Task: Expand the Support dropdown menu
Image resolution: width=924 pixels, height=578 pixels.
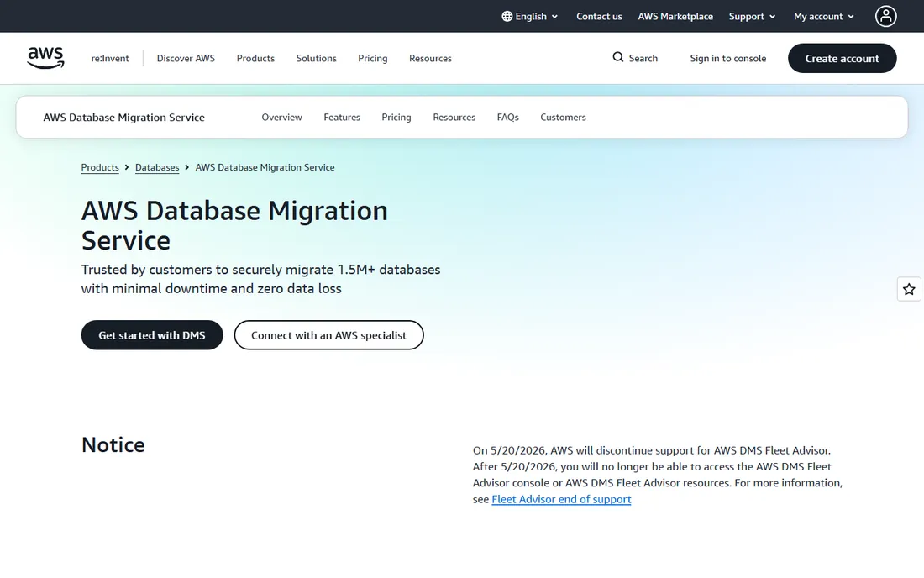Action: tap(753, 17)
